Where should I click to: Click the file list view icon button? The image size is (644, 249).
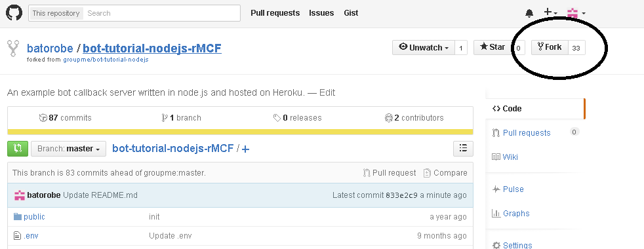463,149
